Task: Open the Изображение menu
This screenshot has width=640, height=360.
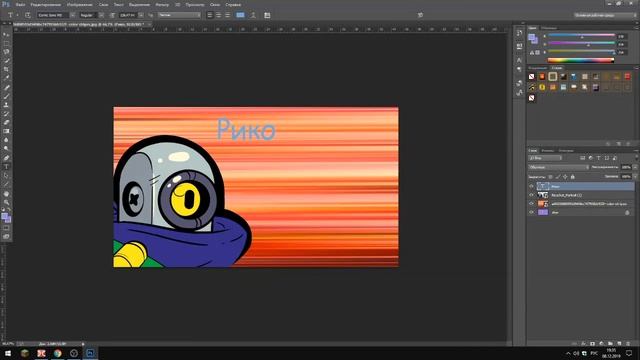Action: click(x=80, y=4)
